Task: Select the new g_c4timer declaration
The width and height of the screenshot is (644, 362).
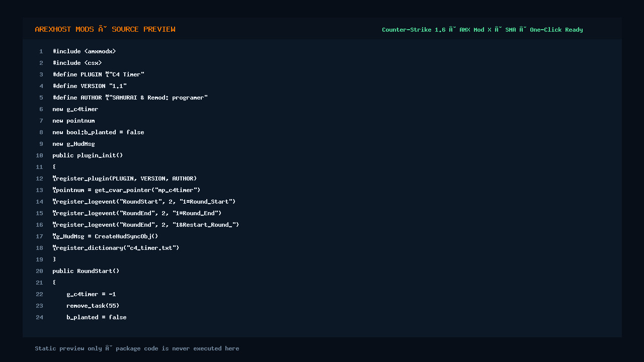Action: (75, 109)
